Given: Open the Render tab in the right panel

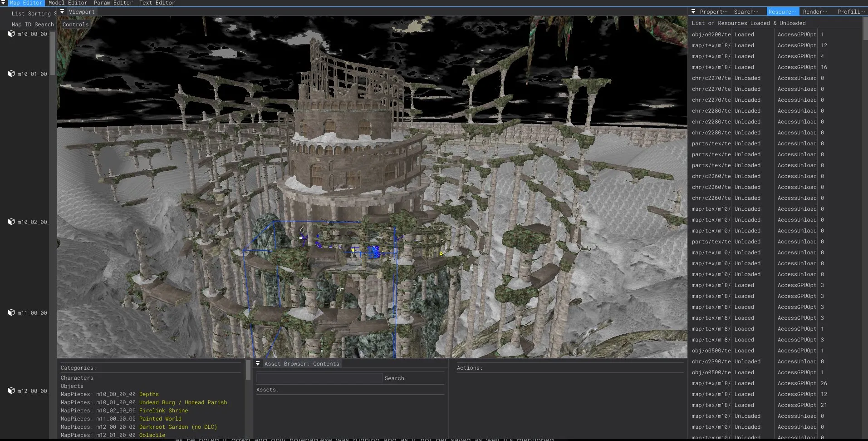Looking at the screenshot, I should [x=814, y=11].
